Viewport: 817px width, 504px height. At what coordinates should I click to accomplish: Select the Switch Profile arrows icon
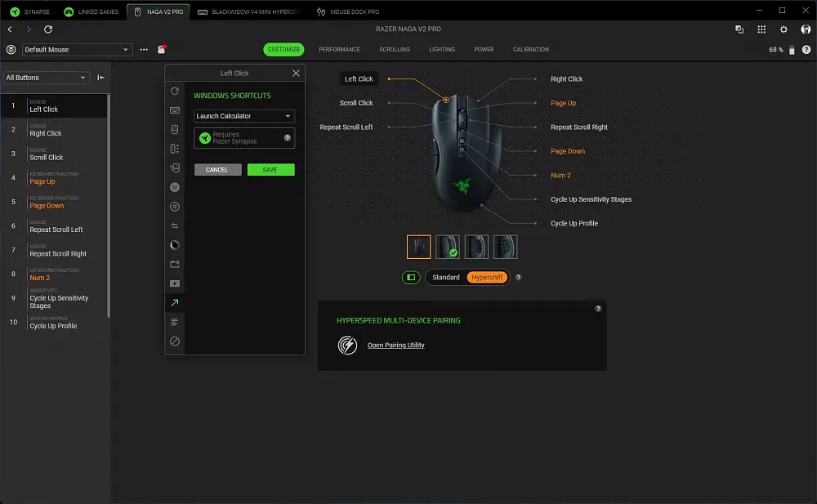click(175, 225)
